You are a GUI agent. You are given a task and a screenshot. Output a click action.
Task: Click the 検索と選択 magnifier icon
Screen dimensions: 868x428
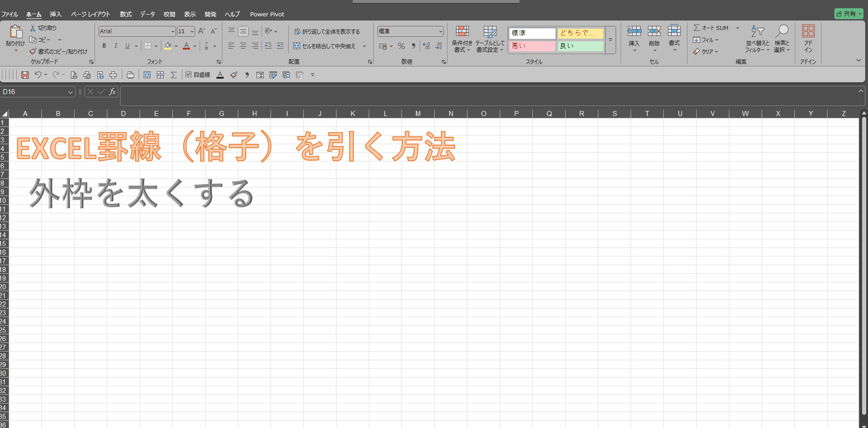pos(782,31)
